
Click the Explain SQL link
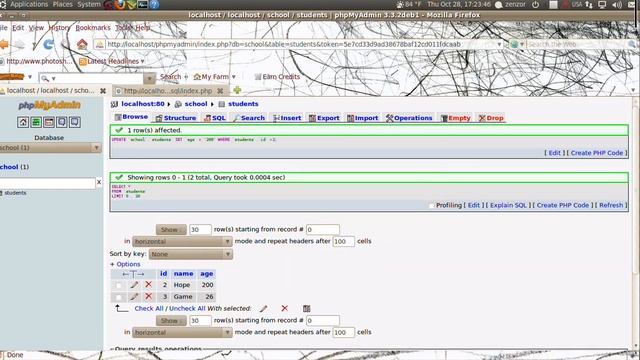508,205
